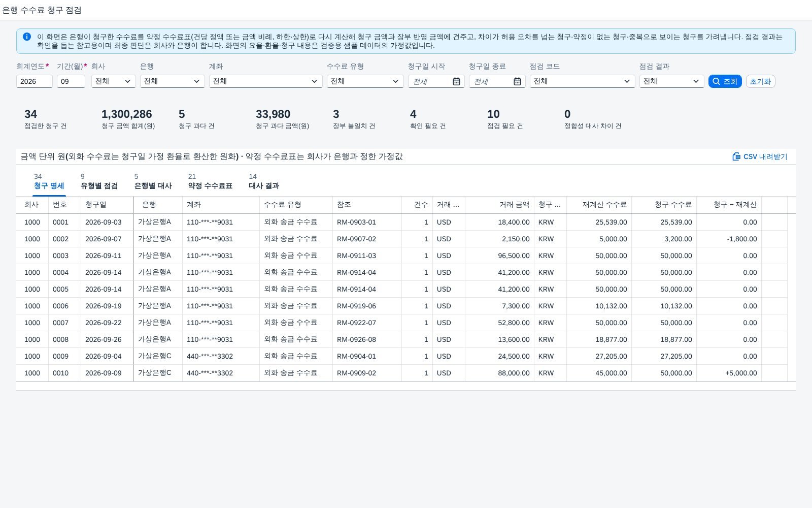Click the 참조 column header
Screen dimensions: 812x508
point(367,205)
